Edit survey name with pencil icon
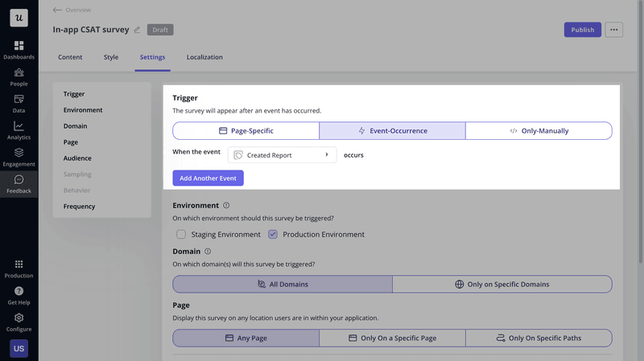Image resolution: width=644 pixels, height=361 pixels. pos(137,30)
